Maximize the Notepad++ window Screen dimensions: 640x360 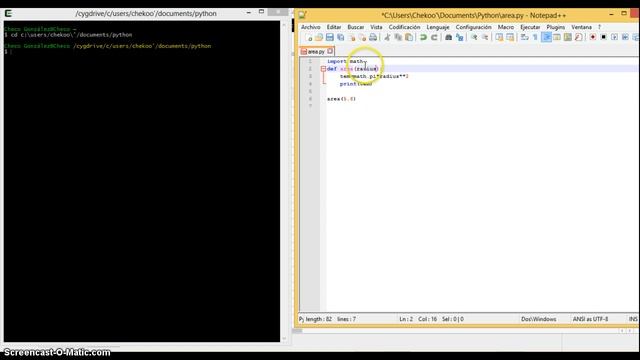tap(624, 14)
